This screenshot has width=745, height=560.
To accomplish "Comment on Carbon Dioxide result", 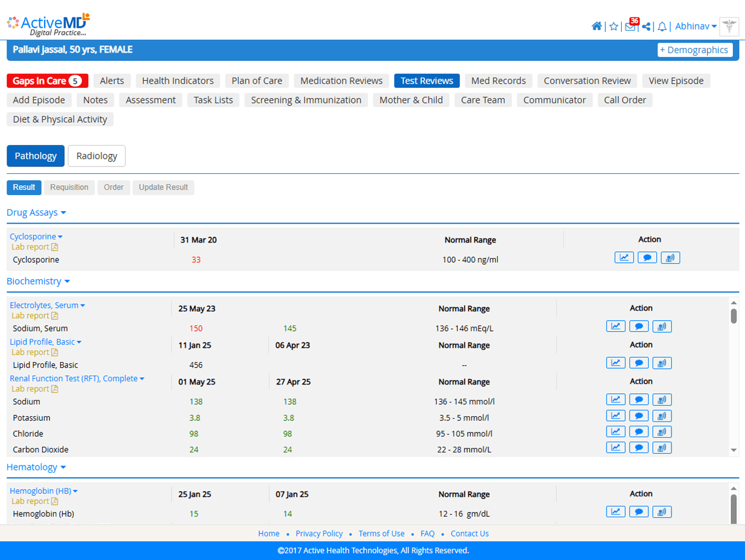I will pos(639,448).
